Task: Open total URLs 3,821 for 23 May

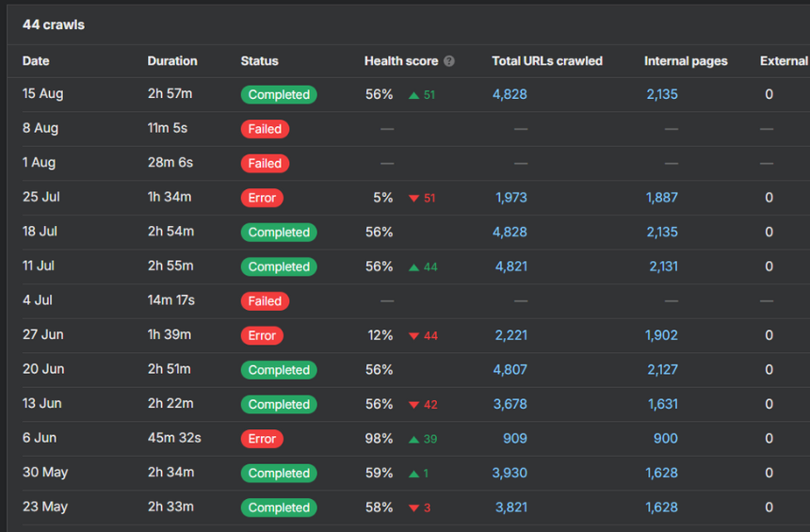Action: tap(511, 508)
